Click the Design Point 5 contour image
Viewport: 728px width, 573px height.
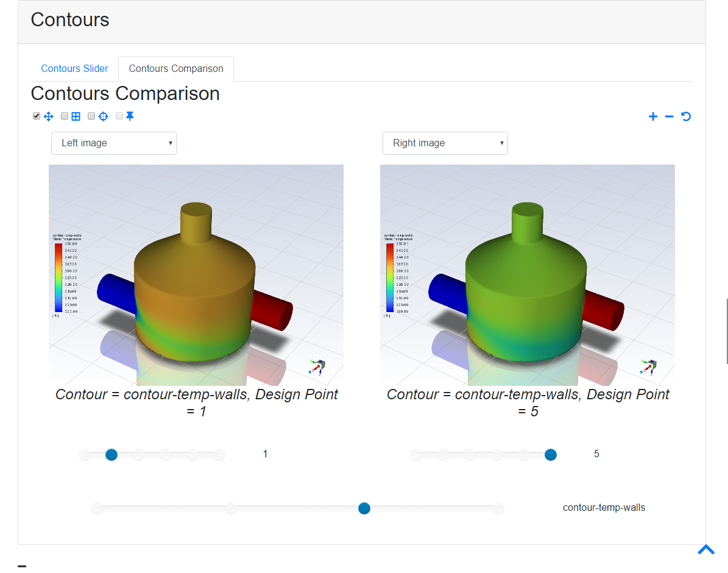pos(528,275)
